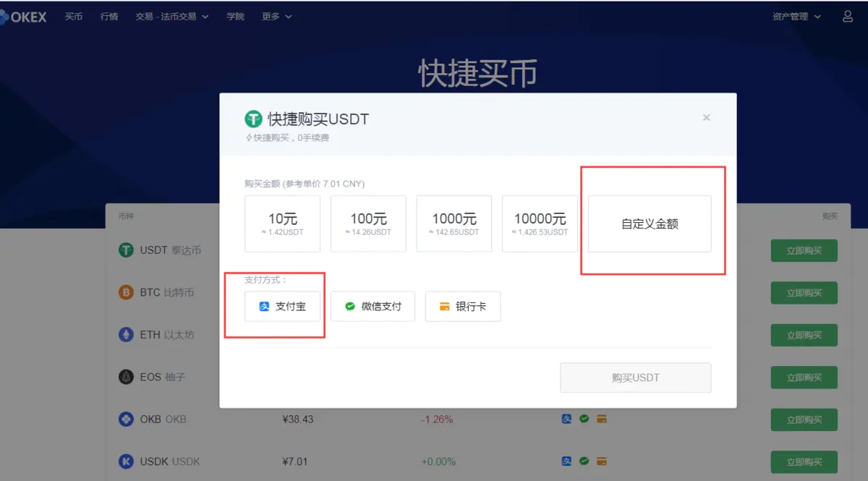Click 立即购买 in USDK row
The height and width of the screenshot is (481, 868).
[804, 461]
